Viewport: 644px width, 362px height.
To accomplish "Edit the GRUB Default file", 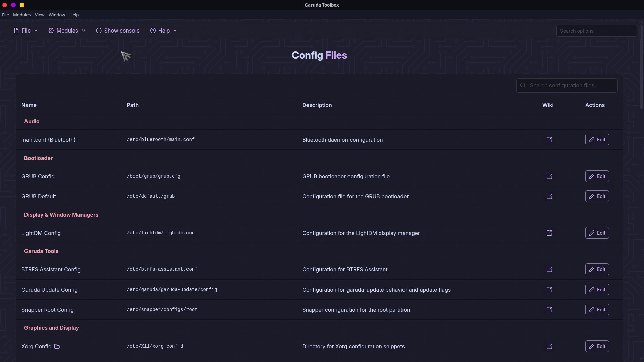I will (597, 196).
